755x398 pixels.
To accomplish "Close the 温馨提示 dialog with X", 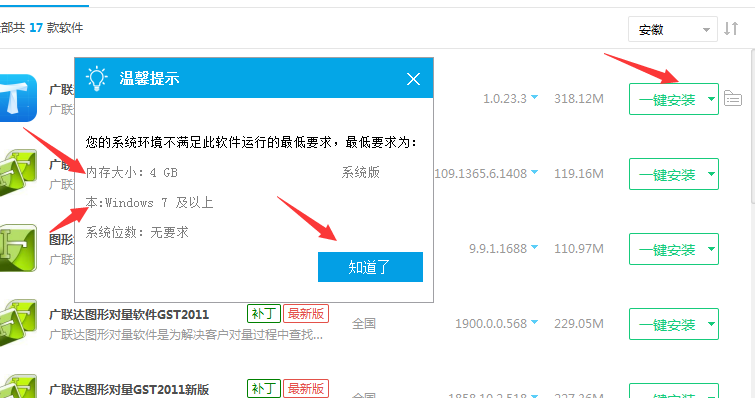I will coord(413,79).
